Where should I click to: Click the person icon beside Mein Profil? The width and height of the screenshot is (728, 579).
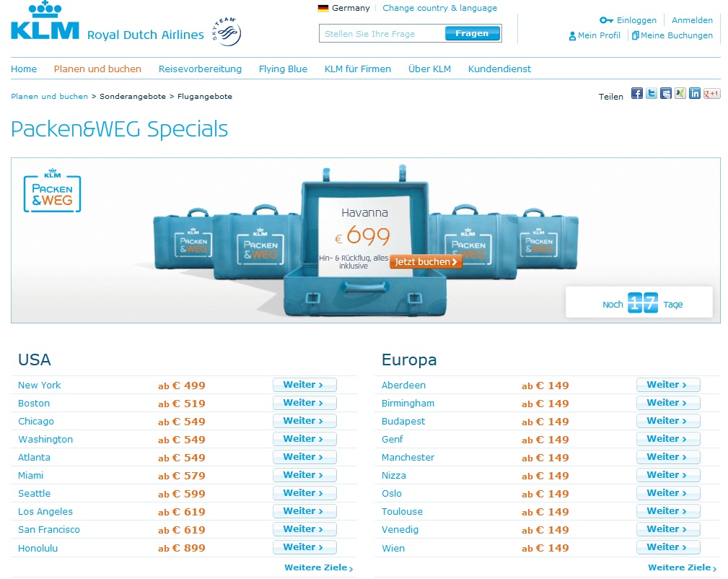click(572, 36)
